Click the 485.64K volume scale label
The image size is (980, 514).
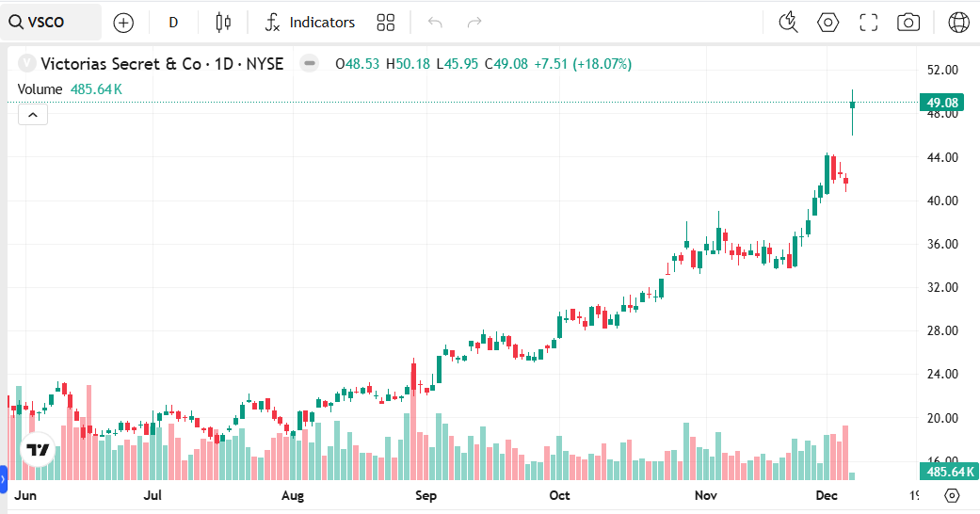point(949,472)
